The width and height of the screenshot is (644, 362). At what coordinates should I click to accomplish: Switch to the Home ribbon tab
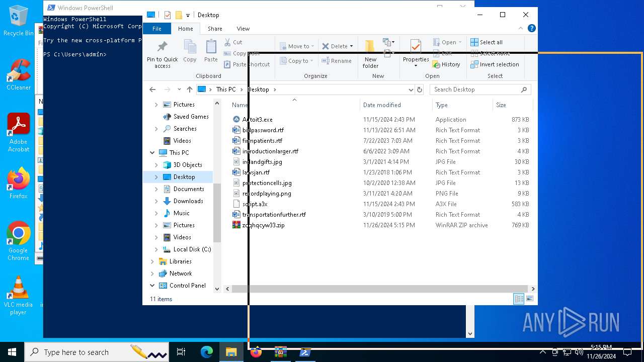coord(185,29)
